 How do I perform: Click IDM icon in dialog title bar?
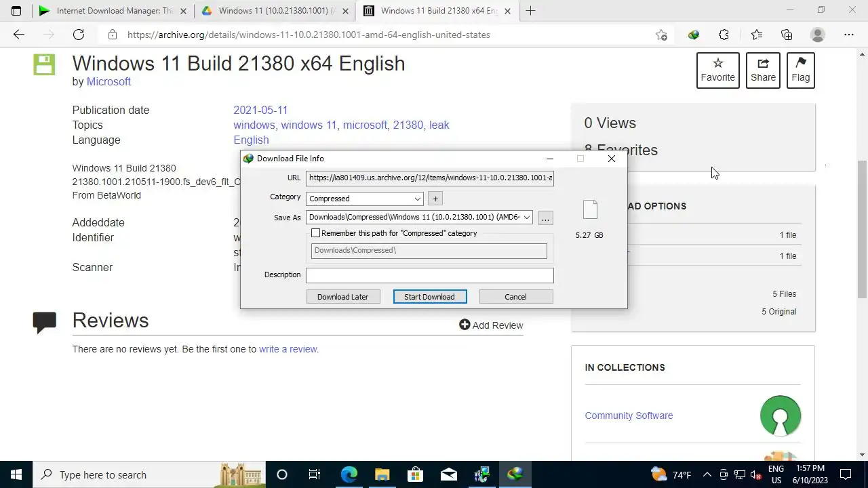point(248,159)
